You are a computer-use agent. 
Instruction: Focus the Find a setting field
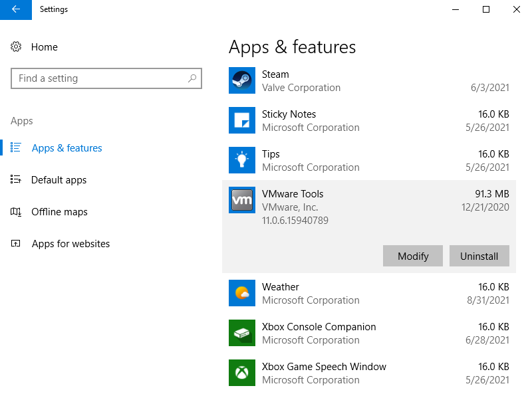[x=100, y=78]
